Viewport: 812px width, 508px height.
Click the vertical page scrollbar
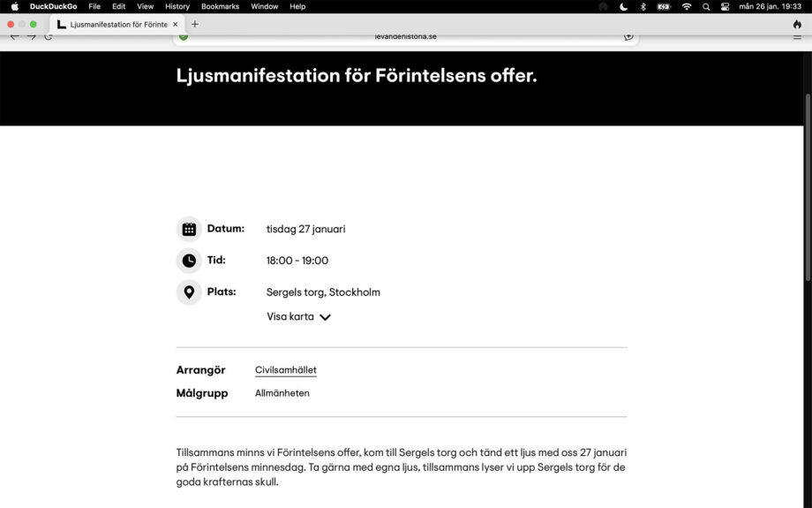click(x=808, y=186)
